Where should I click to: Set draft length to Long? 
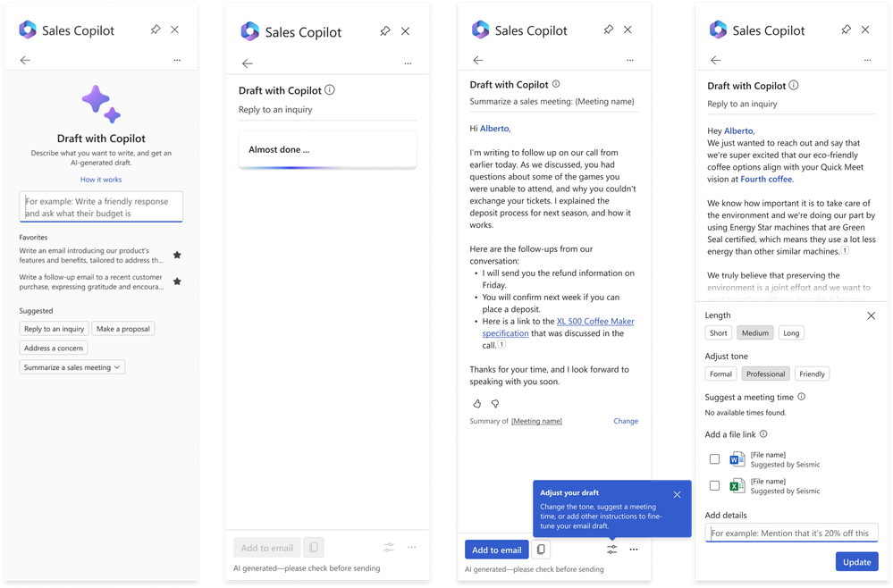click(x=791, y=333)
